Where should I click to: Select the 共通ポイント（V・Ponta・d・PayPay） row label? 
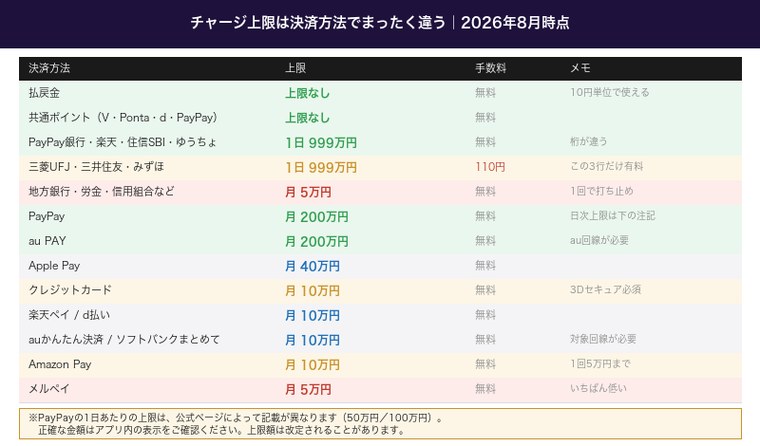(x=123, y=117)
